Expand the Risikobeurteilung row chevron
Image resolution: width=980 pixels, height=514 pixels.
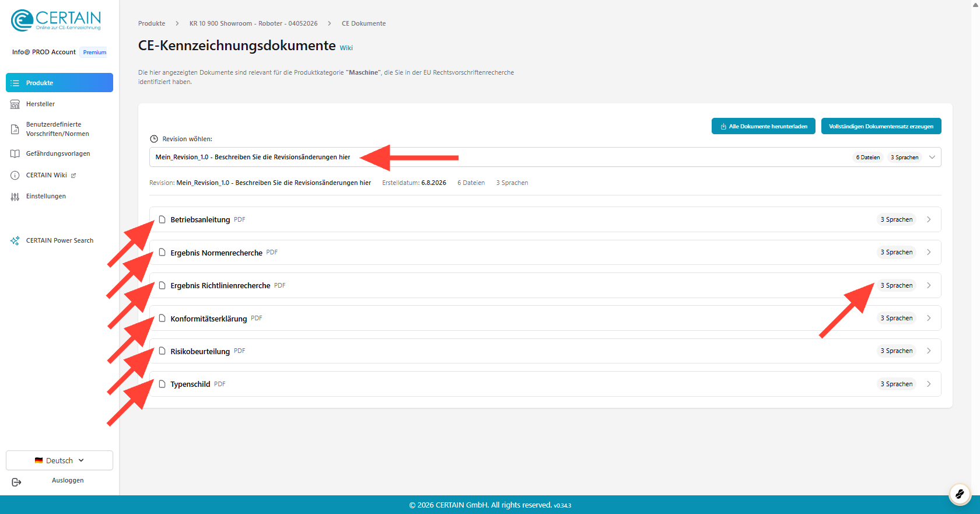coord(929,351)
